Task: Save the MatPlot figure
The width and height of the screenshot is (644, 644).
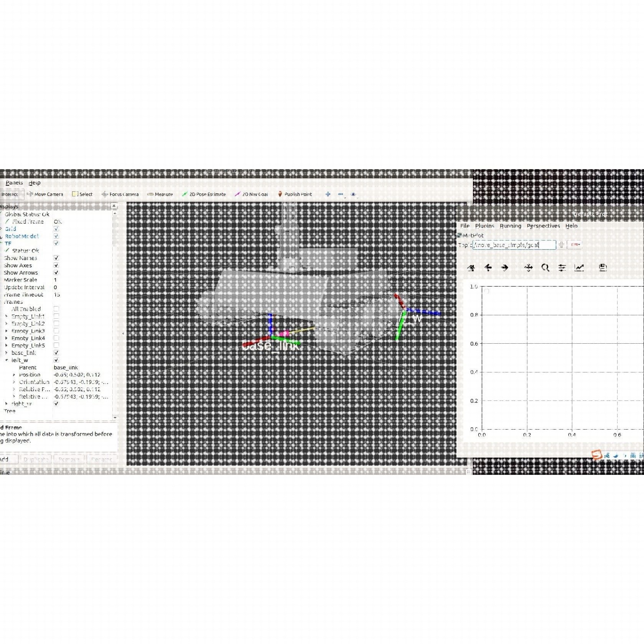Action: [603, 268]
